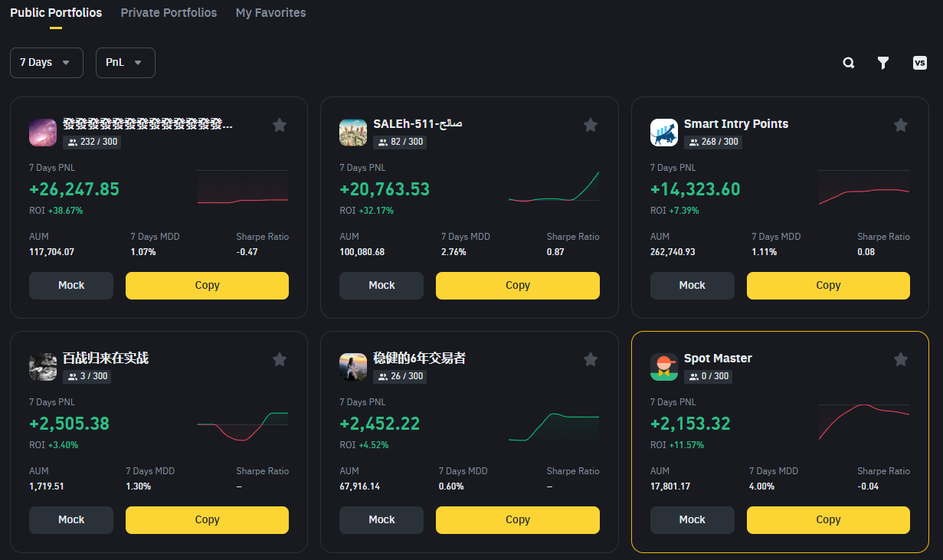Click the VS portfolio comparison icon
This screenshot has height=560, width=943.
tap(919, 63)
